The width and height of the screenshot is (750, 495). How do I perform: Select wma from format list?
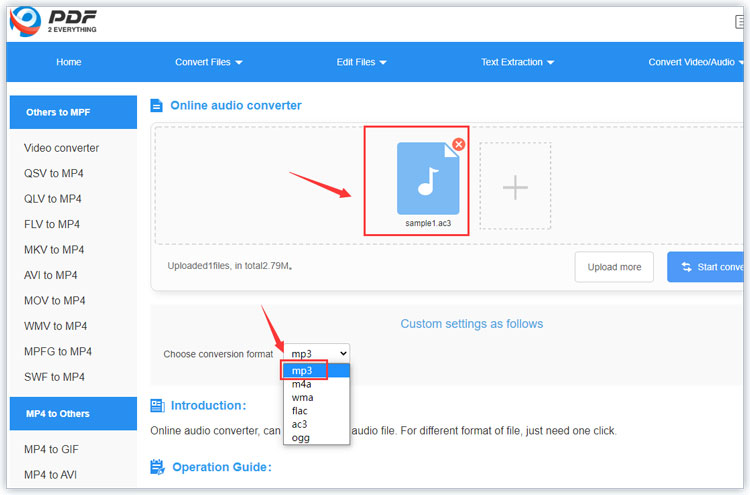click(x=317, y=397)
